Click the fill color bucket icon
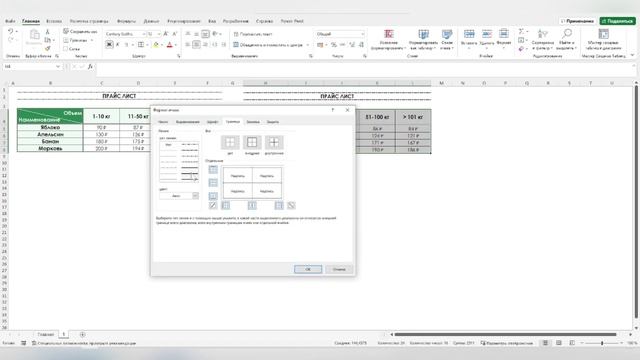The image size is (640, 360). pyautogui.click(x=156, y=44)
